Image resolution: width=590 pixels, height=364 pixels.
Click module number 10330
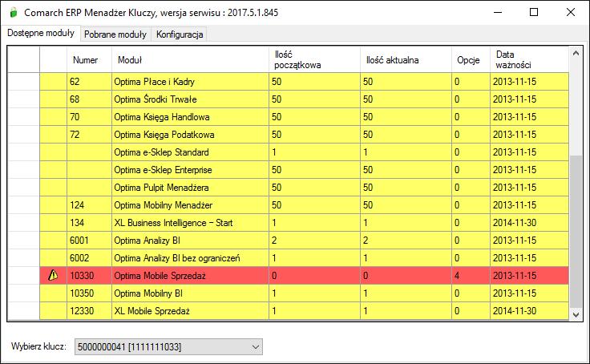89,276
